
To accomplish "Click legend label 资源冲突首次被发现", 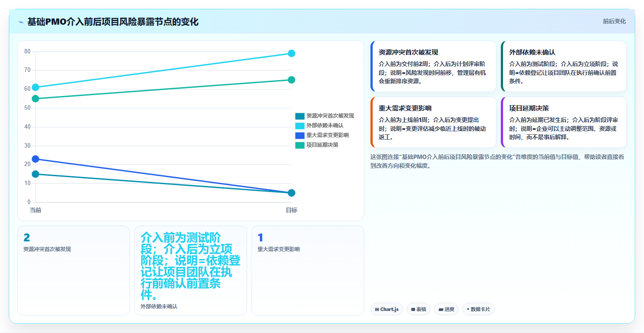I will tap(330, 116).
